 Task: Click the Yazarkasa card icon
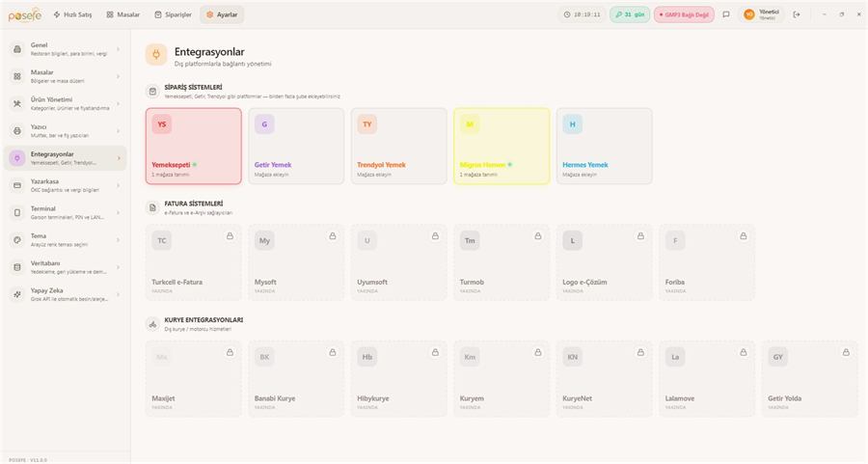pyautogui.click(x=17, y=185)
